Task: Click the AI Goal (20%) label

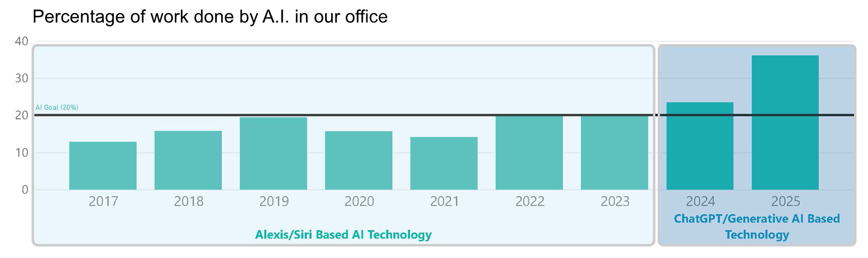Action: tap(57, 108)
